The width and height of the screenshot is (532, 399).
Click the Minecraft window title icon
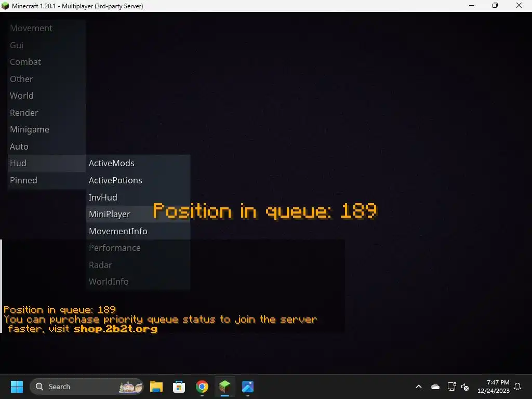click(5, 6)
